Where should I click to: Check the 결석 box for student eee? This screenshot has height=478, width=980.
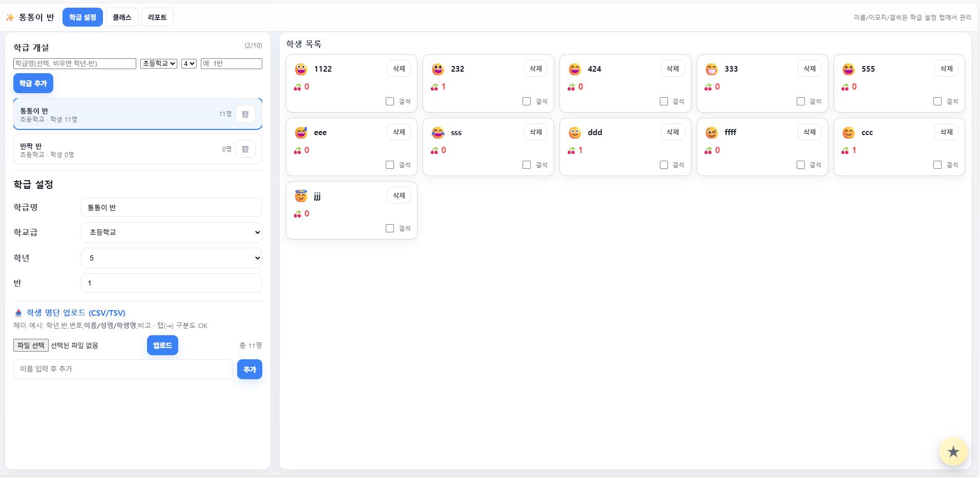390,165
